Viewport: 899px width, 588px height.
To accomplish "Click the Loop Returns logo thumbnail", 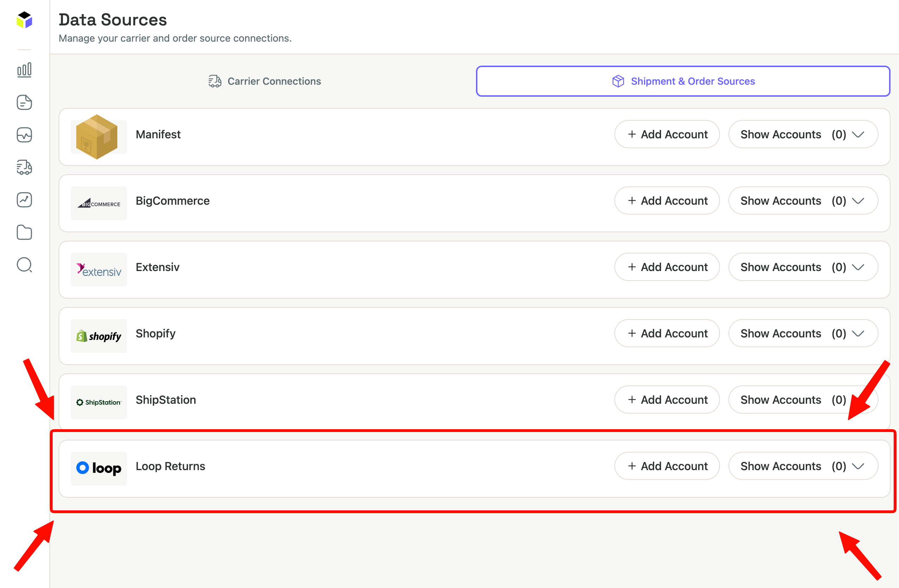I will point(99,469).
